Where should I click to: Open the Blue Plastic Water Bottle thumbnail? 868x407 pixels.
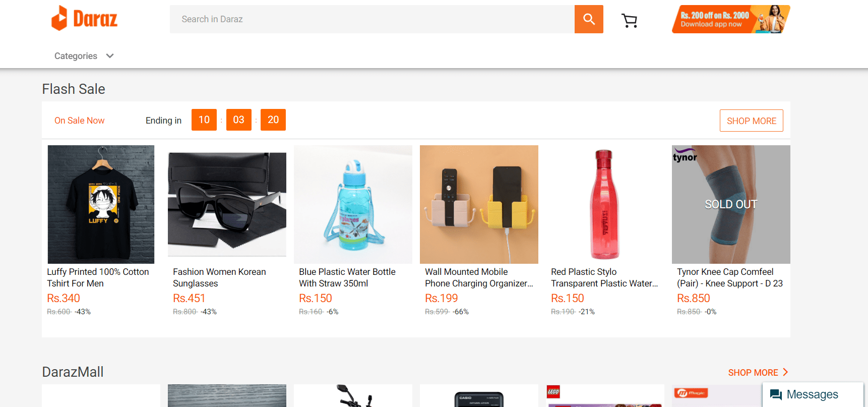[352, 204]
